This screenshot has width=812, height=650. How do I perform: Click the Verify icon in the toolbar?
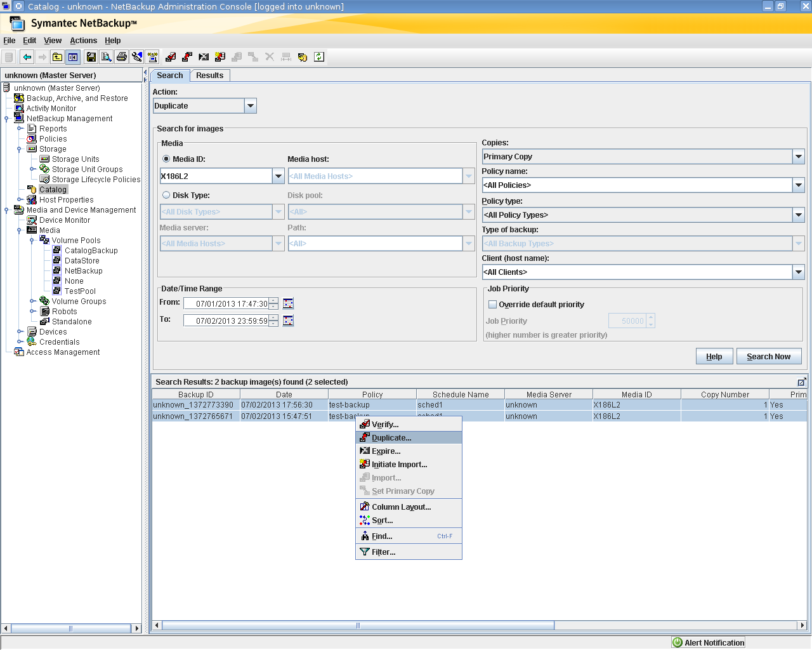pos(171,57)
